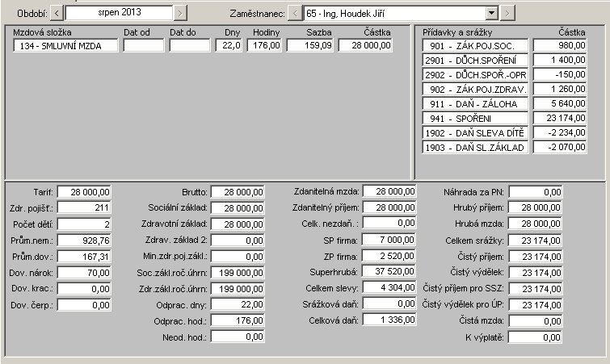Click the Dny field with 22,0
This screenshot has width=610, height=364.
(x=229, y=46)
